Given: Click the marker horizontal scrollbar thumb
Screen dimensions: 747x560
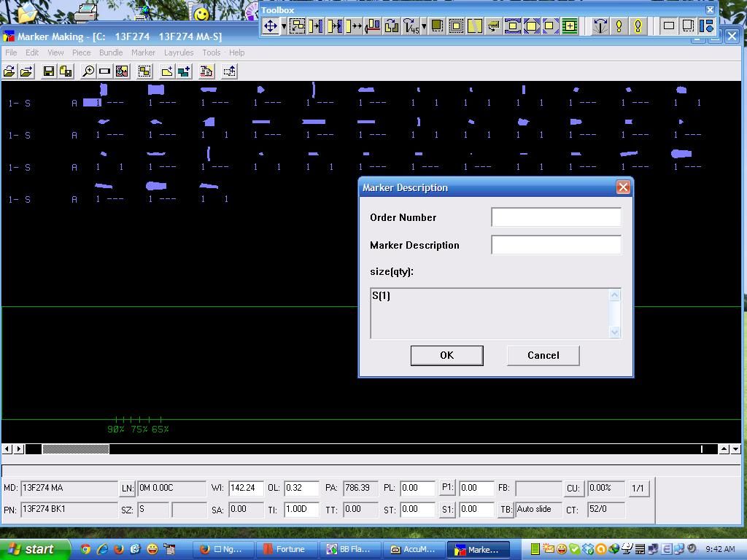Looking at the screenshot, I should coord(75,449).
